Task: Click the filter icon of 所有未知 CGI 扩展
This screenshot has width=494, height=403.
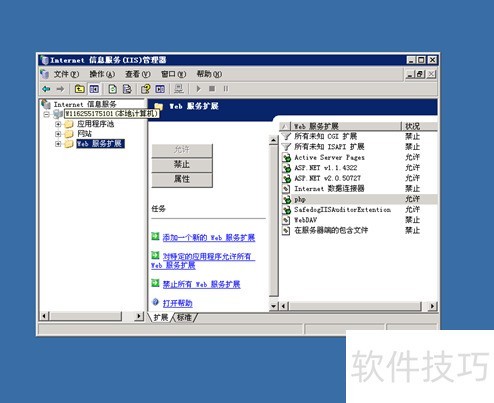Action: pyautogui.click(x=286, y=136)
